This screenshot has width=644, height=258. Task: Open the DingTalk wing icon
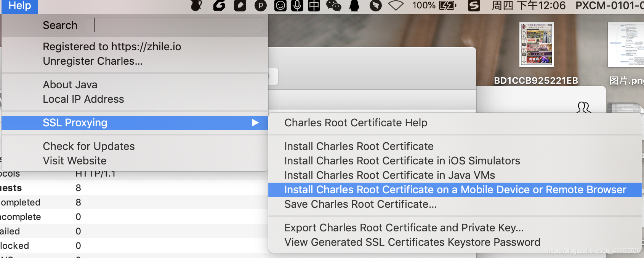pyautogui.click(x=376, y=5)
